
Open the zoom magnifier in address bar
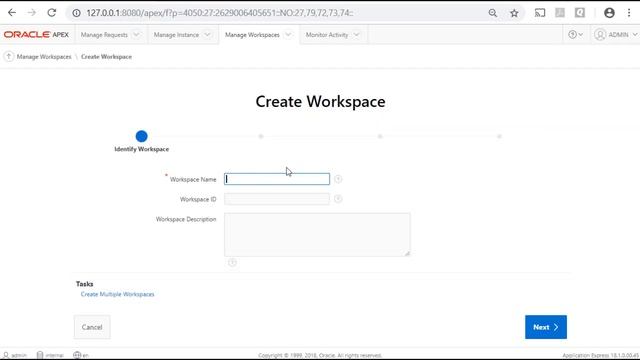(493, 13)
